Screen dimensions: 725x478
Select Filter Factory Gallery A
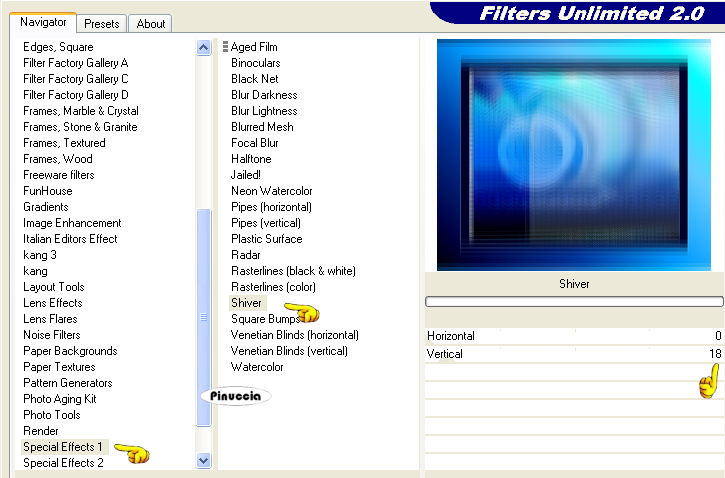point(76,63)
